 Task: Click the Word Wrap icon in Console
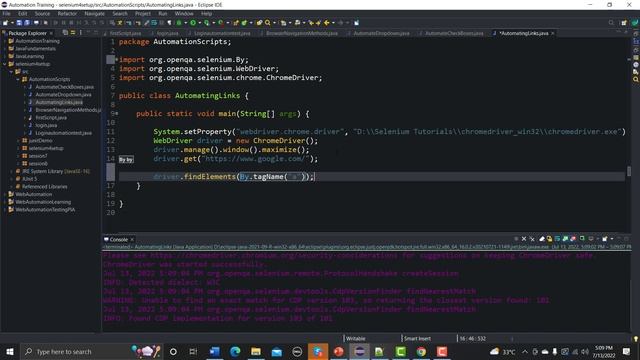click(x=558, y=239)
